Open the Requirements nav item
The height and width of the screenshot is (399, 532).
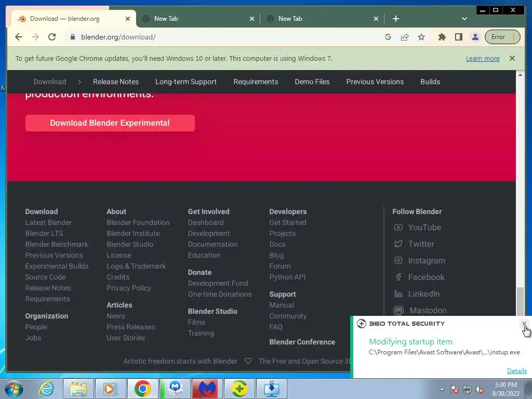[256, 82]
